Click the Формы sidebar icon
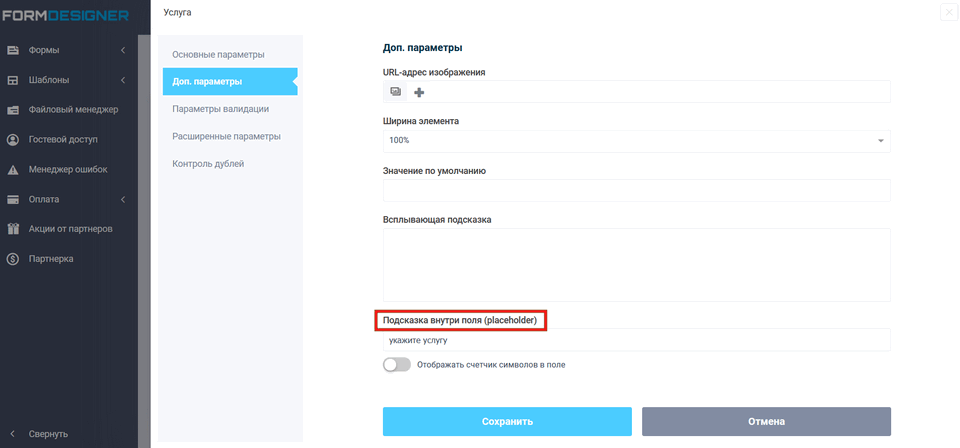960x448 pixels. 14,50
